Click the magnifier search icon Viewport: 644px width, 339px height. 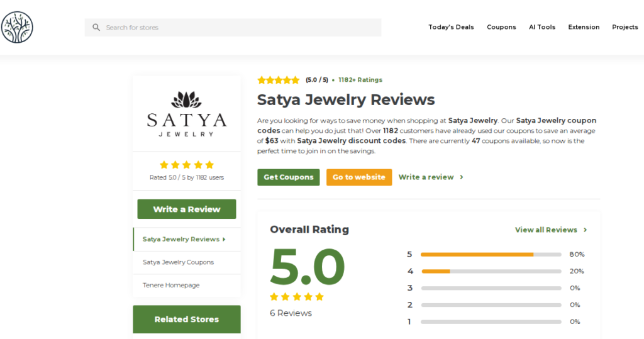96,28
